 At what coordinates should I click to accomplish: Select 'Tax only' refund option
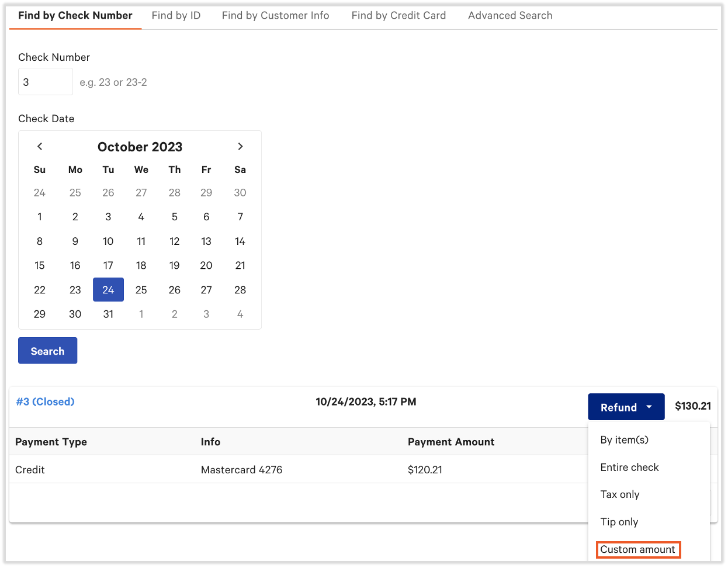619,494
